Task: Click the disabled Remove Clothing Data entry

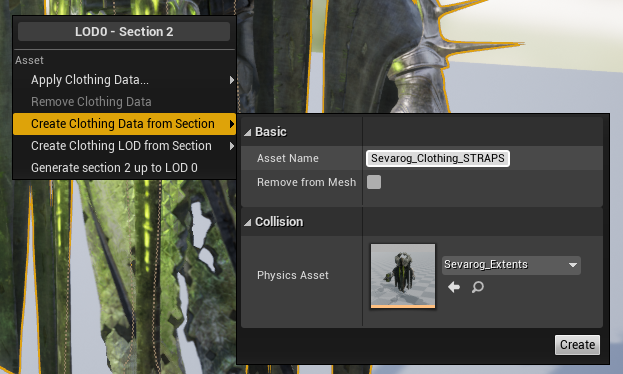Action: click(124, 102)
